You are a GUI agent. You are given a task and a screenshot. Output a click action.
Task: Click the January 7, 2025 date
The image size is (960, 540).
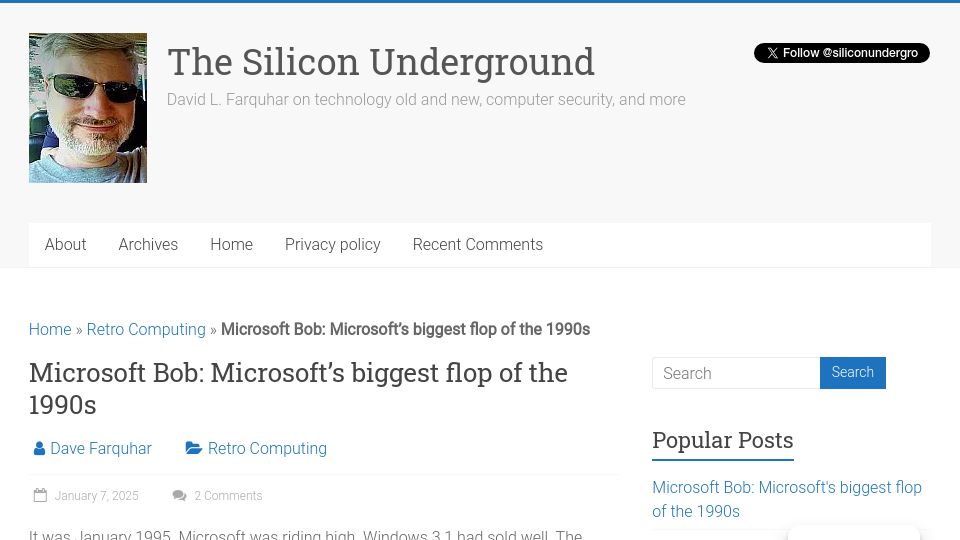tap(96, 496)
